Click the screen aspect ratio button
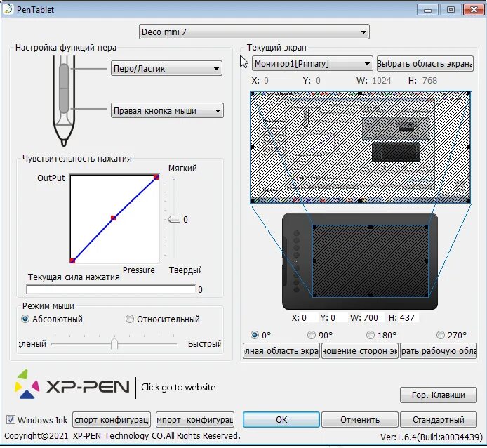Viewport: 487px width, 448px height. tap(360, 351)
